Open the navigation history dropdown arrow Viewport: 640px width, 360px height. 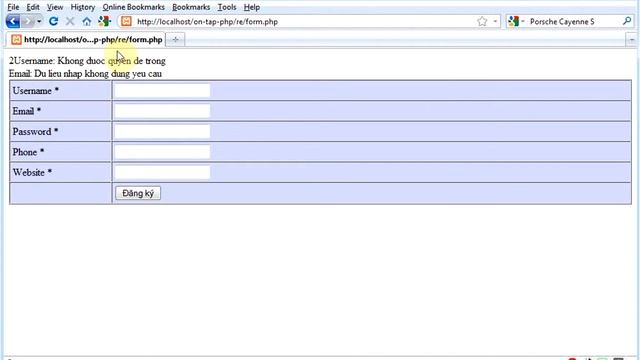39,21
